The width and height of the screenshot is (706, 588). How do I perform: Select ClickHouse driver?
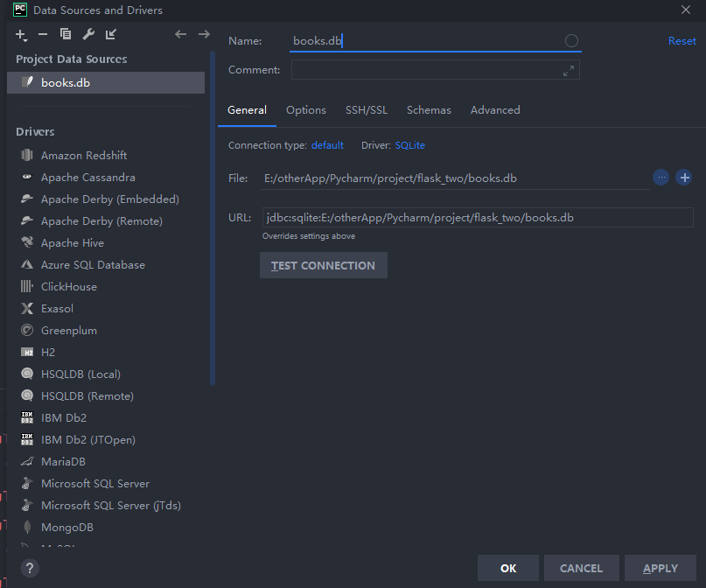coord(106,286)
